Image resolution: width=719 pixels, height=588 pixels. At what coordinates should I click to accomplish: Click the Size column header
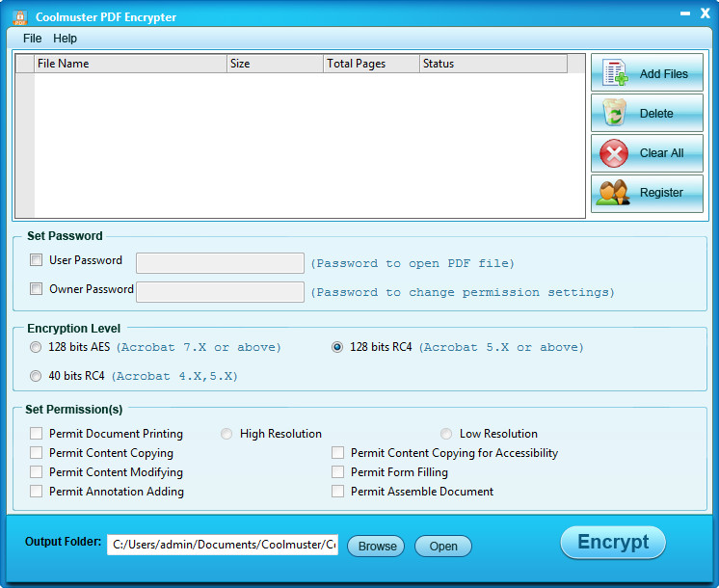275,64
